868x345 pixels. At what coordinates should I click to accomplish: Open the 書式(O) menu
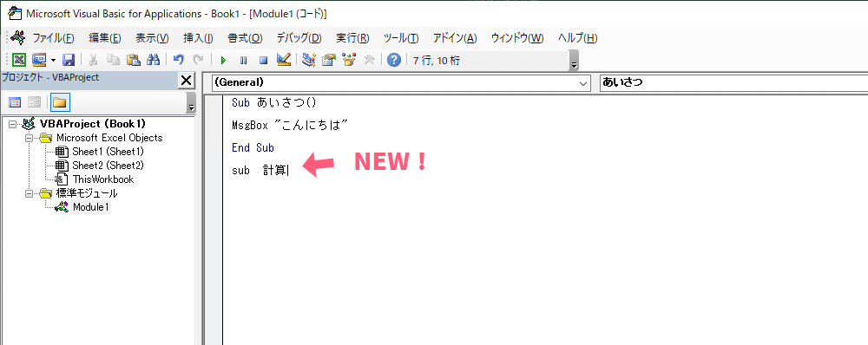[x=246, y=38]
